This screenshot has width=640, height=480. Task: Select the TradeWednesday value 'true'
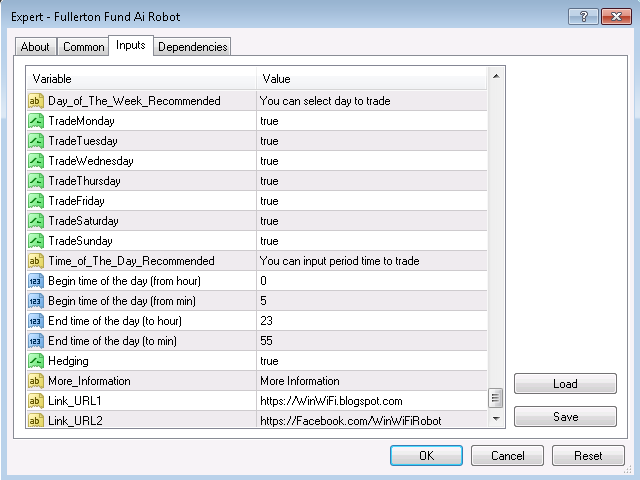coord(269,161)
